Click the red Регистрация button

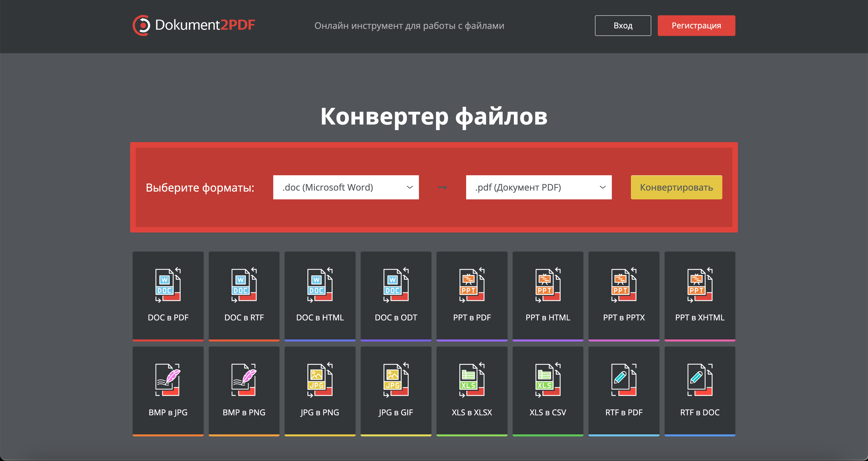click(x=696, y=26)
